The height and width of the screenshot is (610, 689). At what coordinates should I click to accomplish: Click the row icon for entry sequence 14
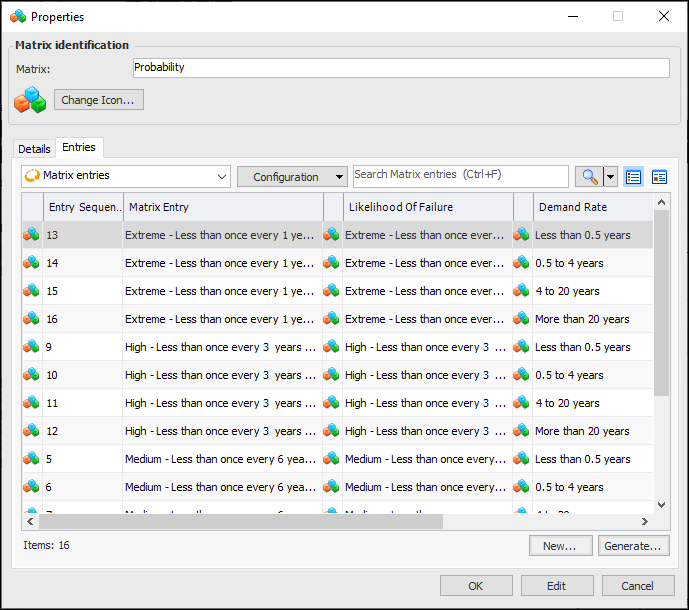[x=31, y=263]
